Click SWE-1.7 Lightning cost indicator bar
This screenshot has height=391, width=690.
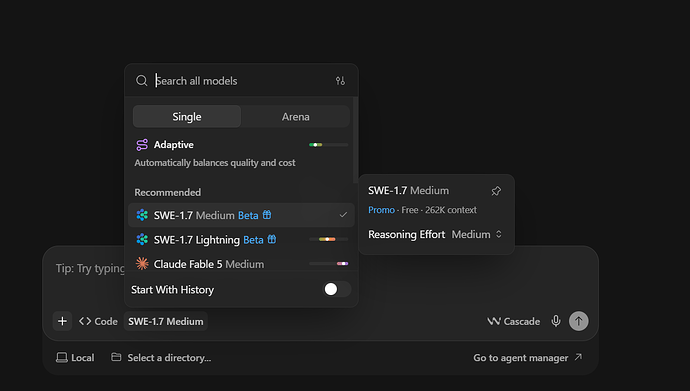328,239
